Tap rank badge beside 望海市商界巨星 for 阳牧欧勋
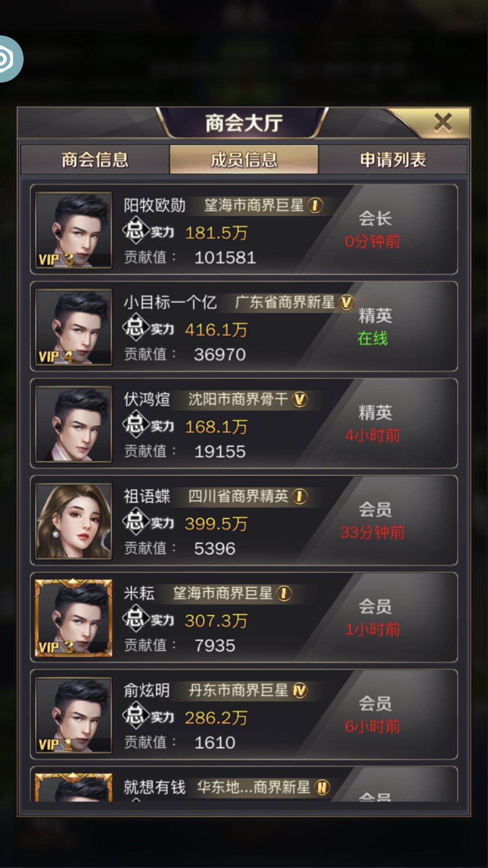488x868 pixels. coord(315,206)
